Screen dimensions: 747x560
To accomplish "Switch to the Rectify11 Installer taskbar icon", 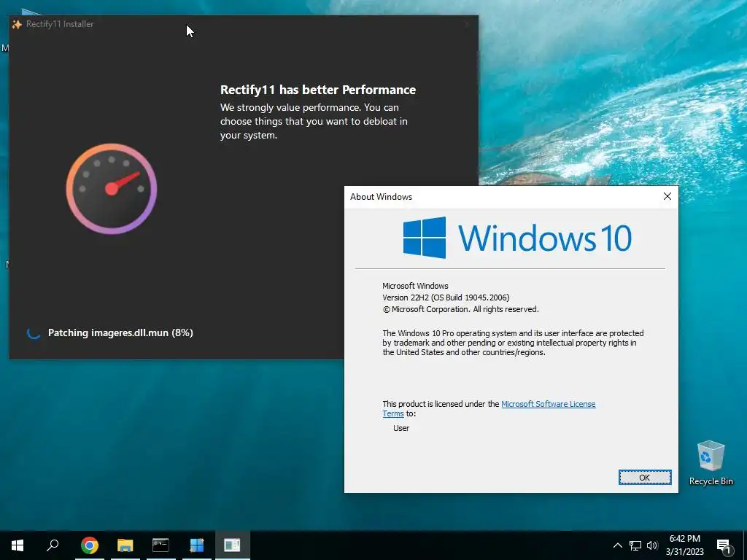I will click(197, 545).
